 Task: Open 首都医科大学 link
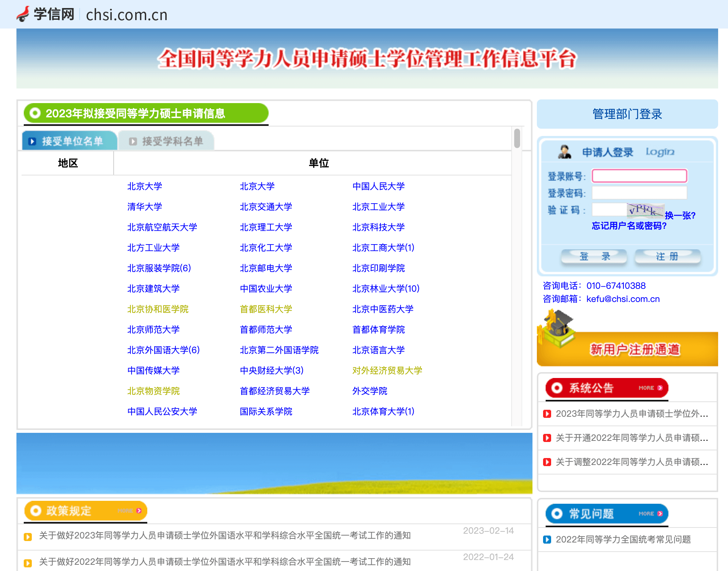tap(266, 309)
